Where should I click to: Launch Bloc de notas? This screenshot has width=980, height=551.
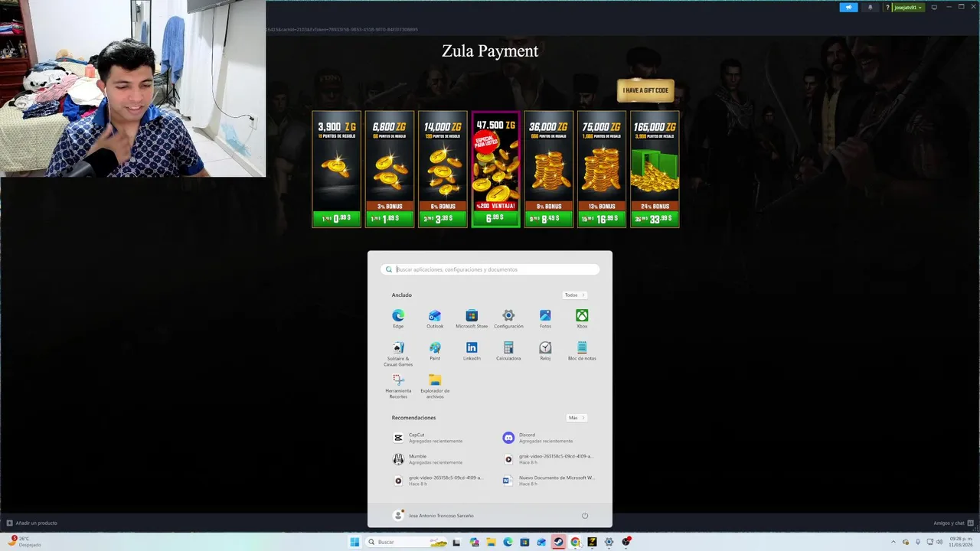click(x=582, y=351)
